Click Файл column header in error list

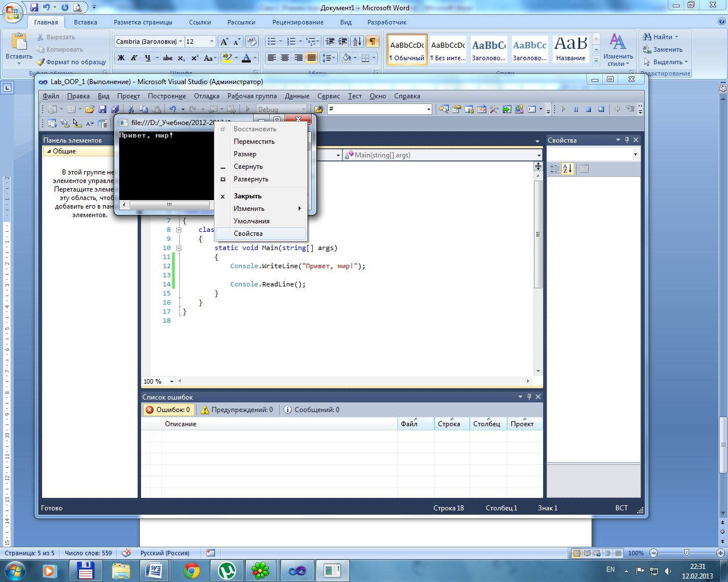(415, 424)
